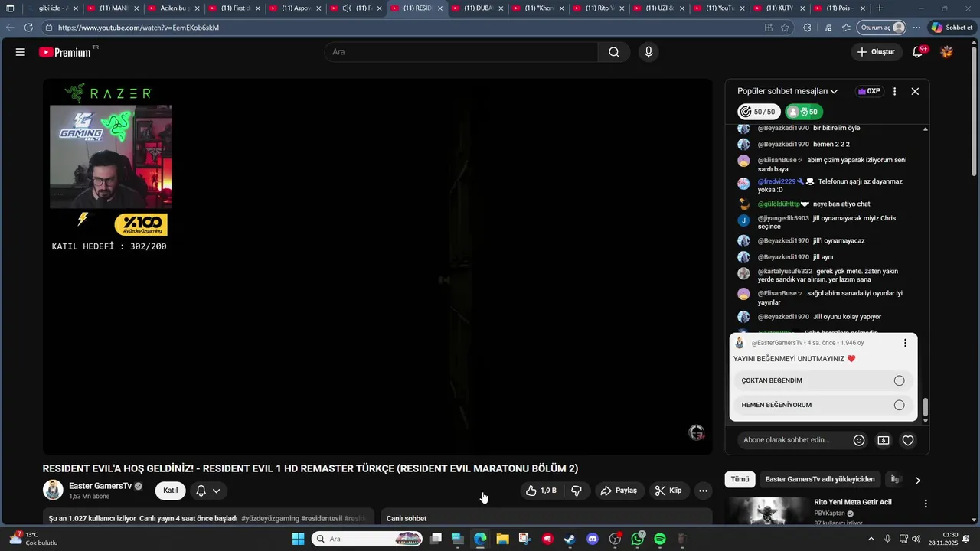Open options for Rito Yeni Meta video
Image resolution: width=980 pixels, height=551 pixels.
pyautogui.click(x=926, y=504)
